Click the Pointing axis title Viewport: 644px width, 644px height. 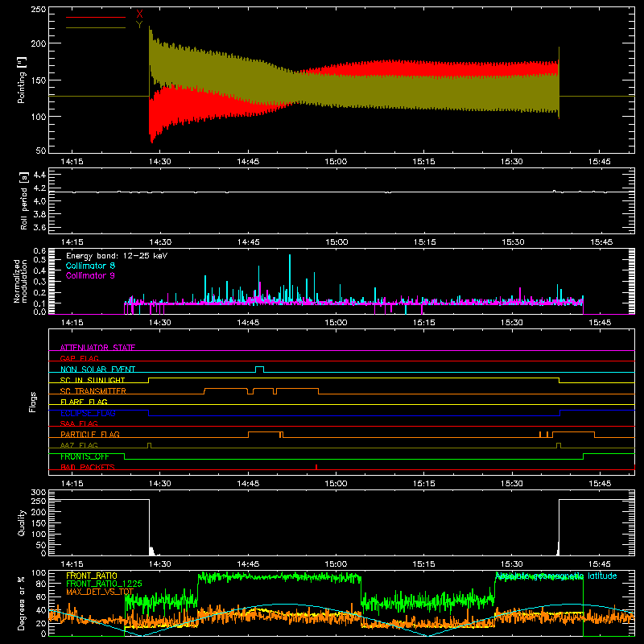[22, 80]
